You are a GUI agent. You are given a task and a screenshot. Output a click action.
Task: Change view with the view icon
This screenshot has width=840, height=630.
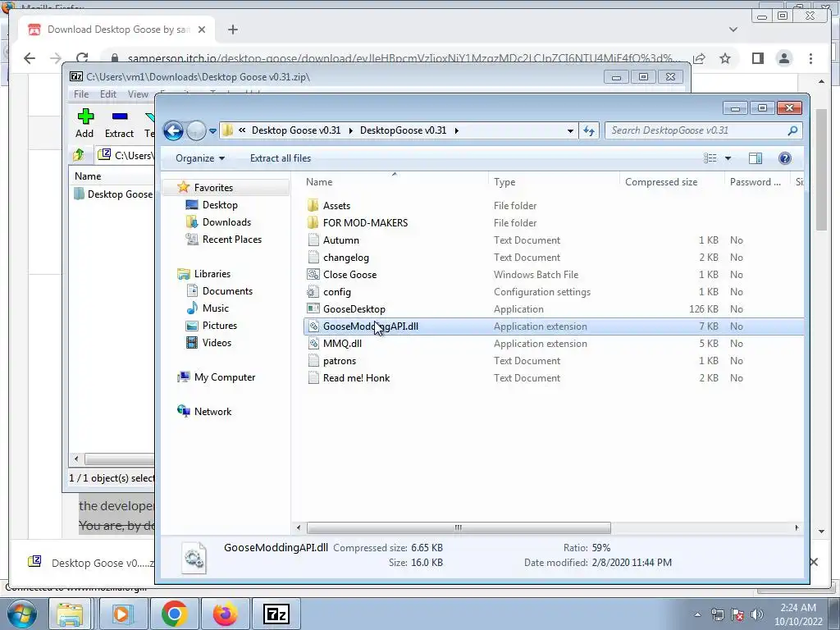(x=710, y=158)
